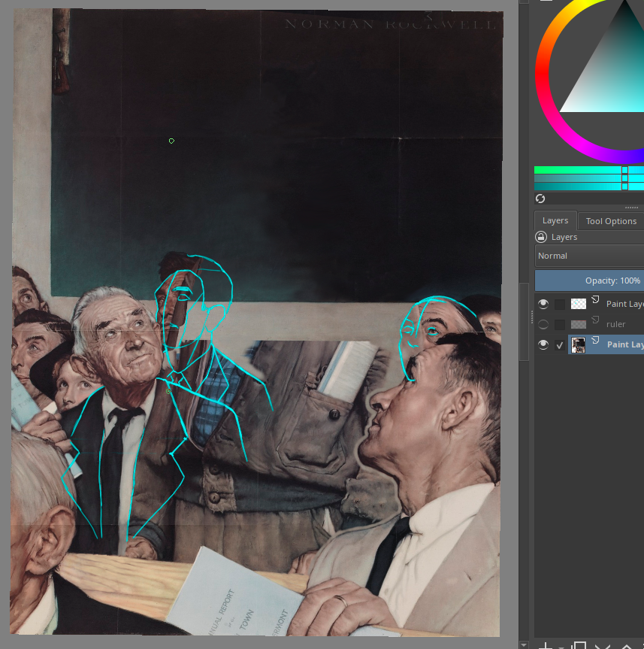Click the canvas scrollbar down arrow
644x649 pixels.
524,644
